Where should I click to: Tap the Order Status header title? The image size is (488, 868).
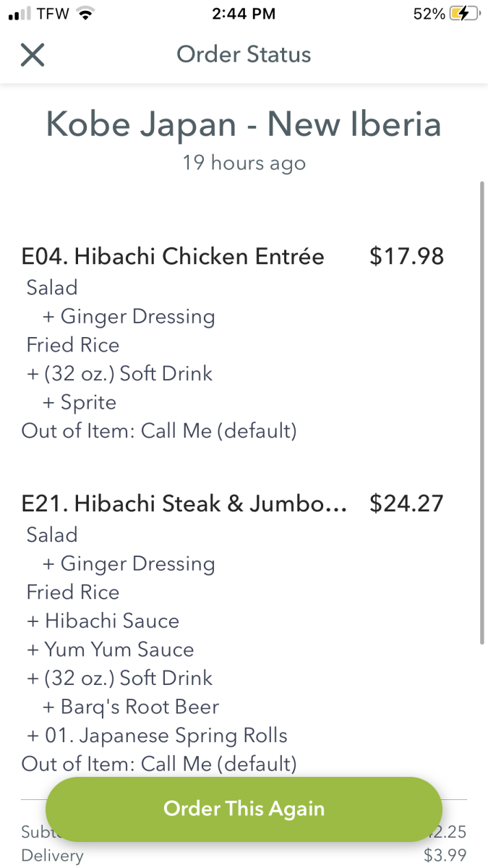pyautogui.click(x=244, y=54)
